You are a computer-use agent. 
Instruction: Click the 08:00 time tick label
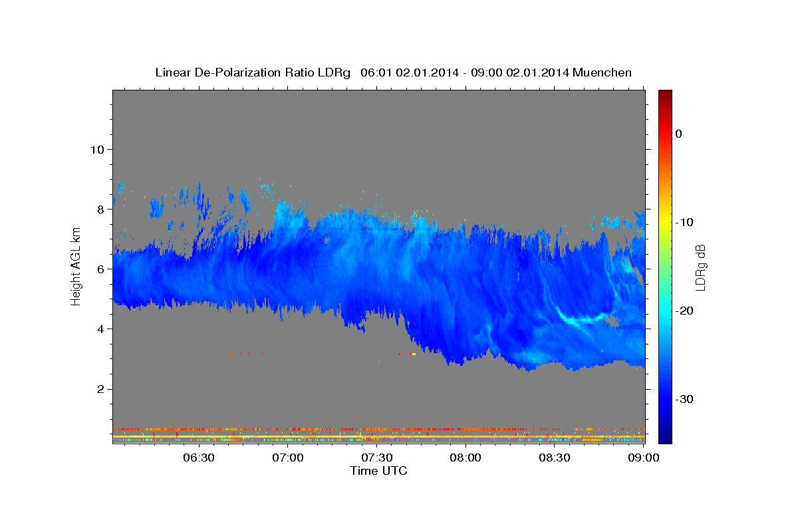[465, 458]
